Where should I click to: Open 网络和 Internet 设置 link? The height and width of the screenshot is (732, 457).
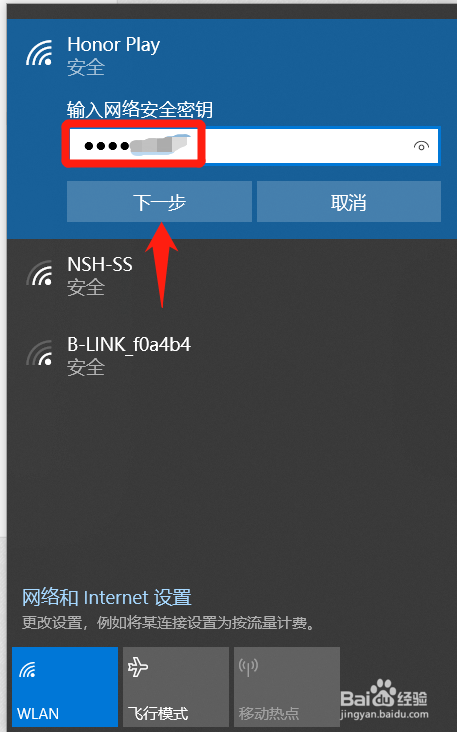pyautogui.click(x=107, y=598)
